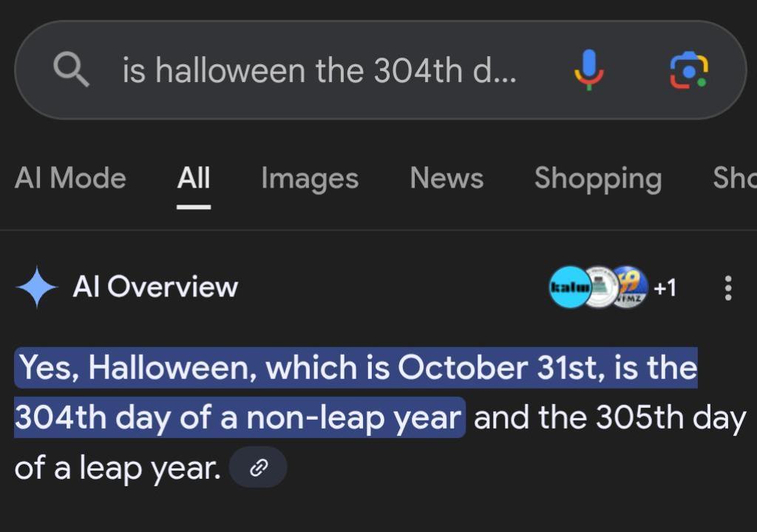
Task: Click the magnifying glass search icon
Action: pos(72,70)
